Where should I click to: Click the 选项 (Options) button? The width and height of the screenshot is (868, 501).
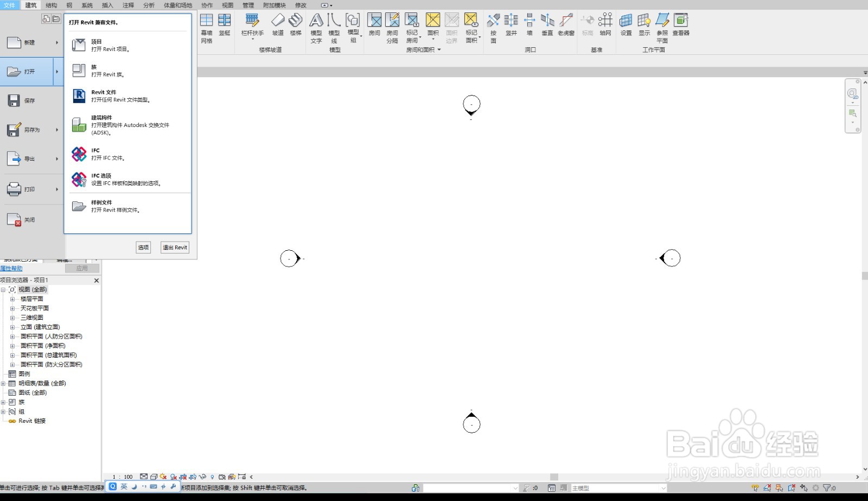pos(143,247)
